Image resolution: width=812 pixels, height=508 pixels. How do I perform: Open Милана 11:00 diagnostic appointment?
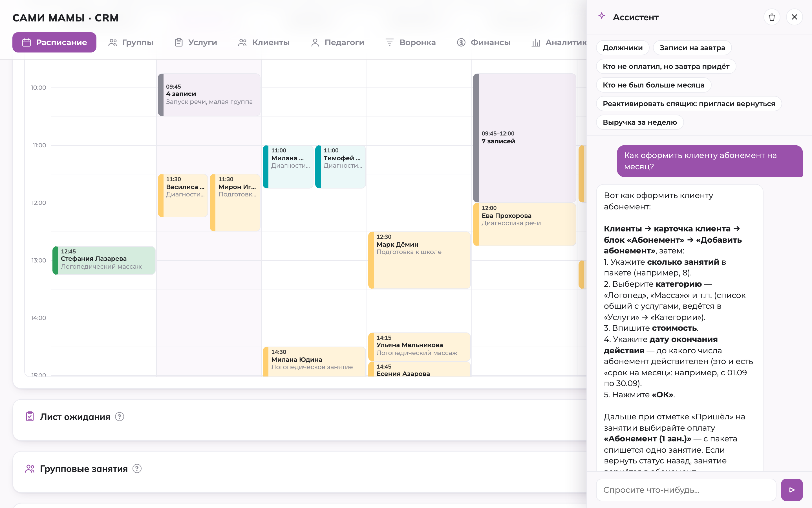point(288,167)
